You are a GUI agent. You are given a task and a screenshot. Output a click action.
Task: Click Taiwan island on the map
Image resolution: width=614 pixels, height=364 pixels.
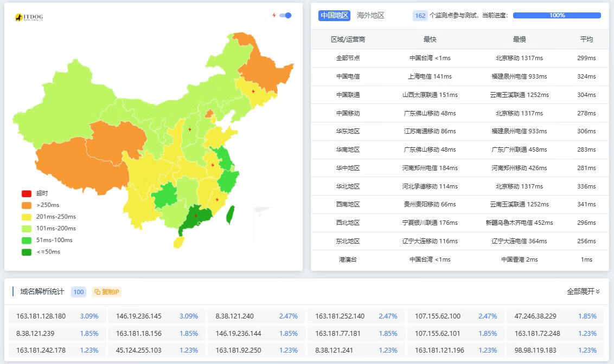(229, 214)
